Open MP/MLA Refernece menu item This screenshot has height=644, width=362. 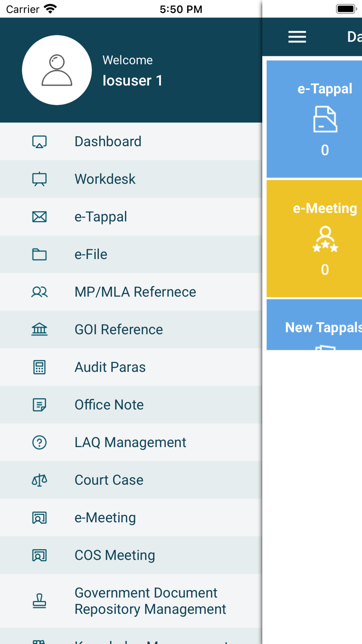[131, 292]
